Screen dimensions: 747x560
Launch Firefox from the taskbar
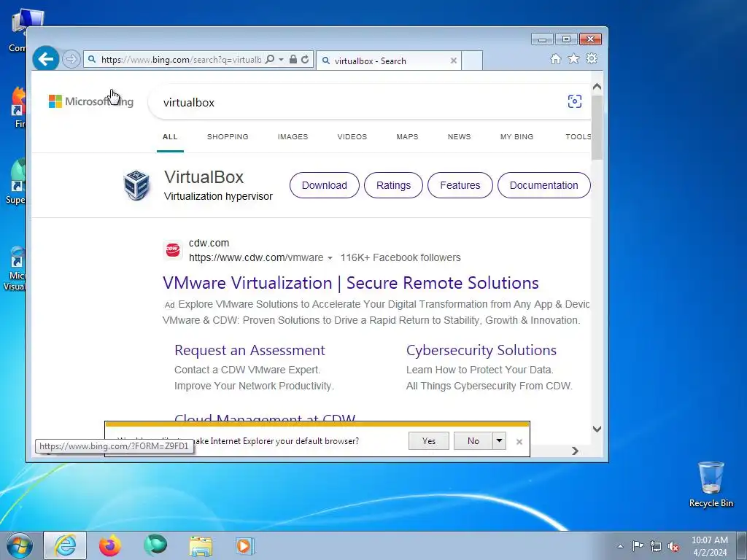[110, 545]
